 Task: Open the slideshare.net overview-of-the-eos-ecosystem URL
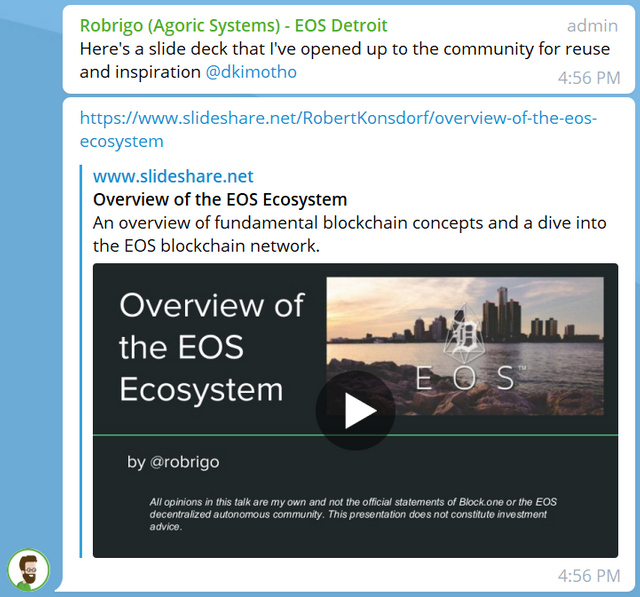coord(338,129)
